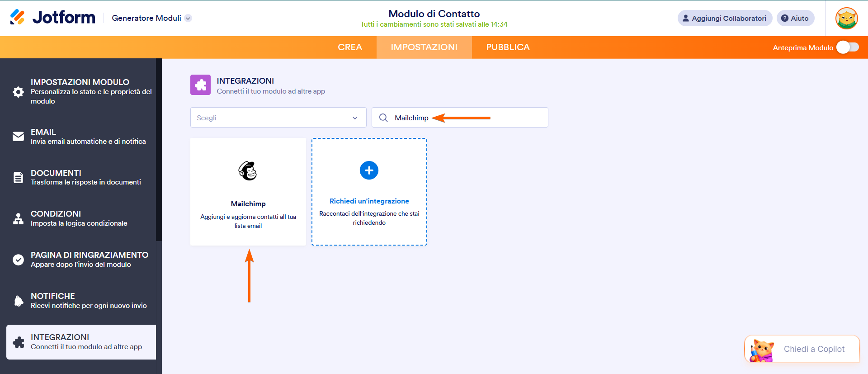
Task: Click the Copilot cat mascot icon
Action: tap(761, 350)
